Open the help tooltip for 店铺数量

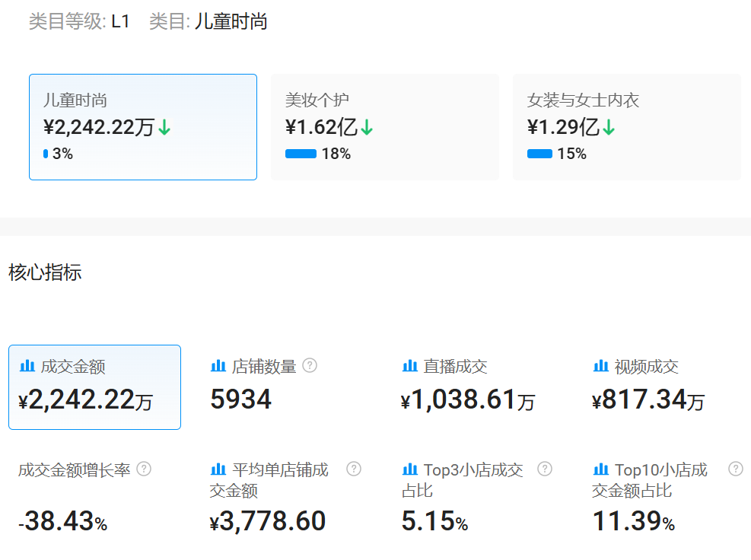click(x=310, y=365)
